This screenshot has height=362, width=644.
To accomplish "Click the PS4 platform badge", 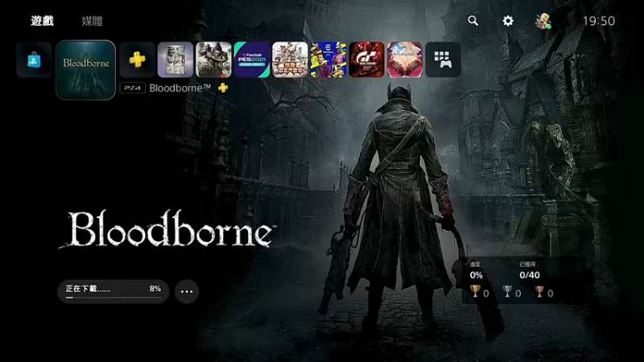I will pyautogui.click(x=133, y=88).
